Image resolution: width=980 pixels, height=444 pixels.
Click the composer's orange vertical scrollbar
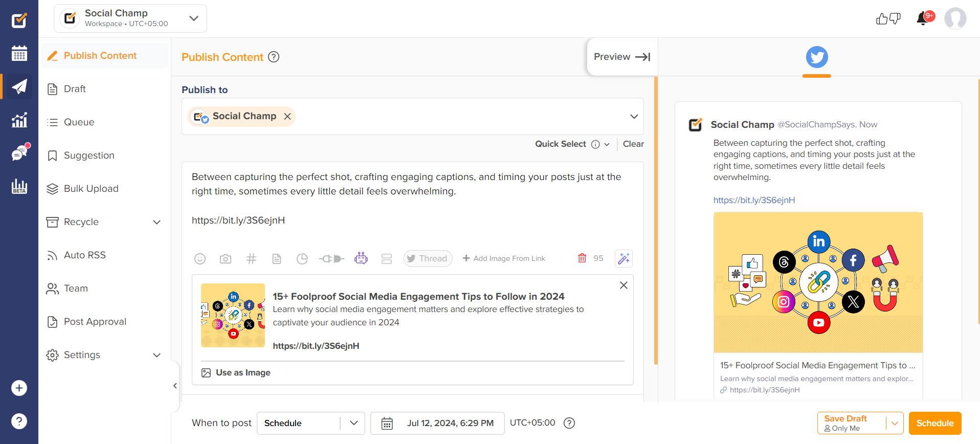pyautogui.click(x=656, y=220)
